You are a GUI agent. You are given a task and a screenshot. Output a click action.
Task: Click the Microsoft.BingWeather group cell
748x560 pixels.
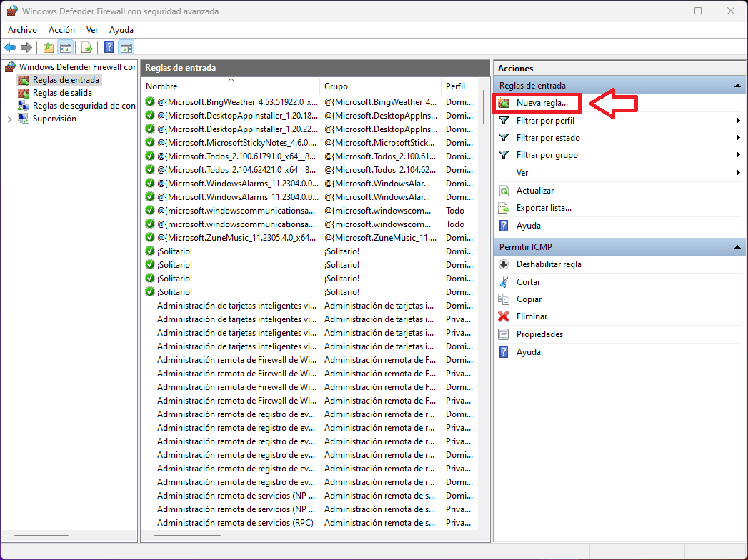point(380,102)
